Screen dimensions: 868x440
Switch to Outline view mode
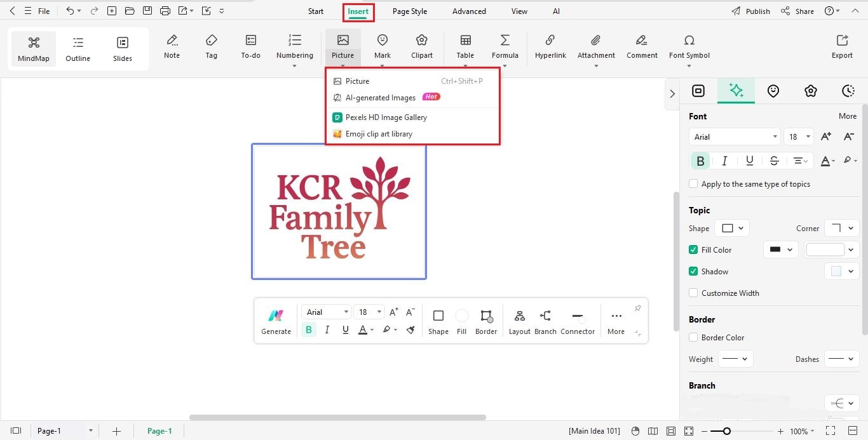click(x=78, y=50)
